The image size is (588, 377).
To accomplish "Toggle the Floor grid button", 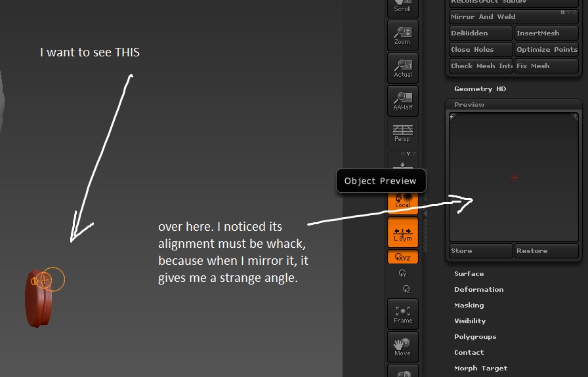I will coord(403,161).
